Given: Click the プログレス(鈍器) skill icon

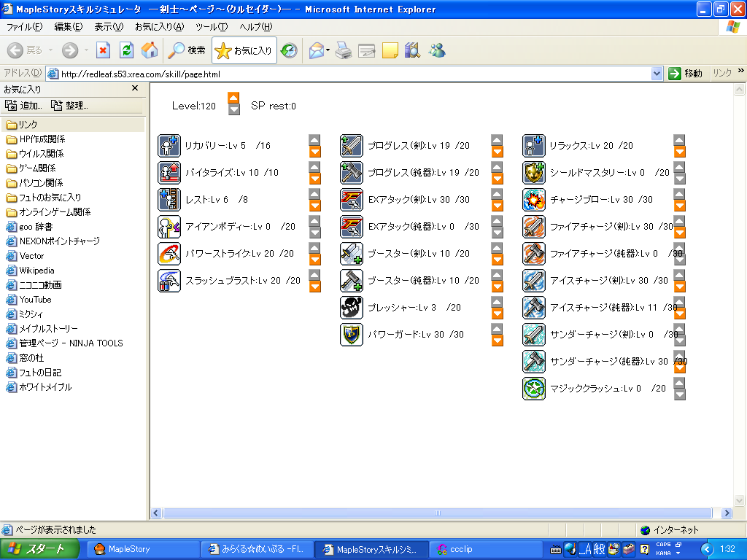Looking at the screenshot, I should (352, 173).
